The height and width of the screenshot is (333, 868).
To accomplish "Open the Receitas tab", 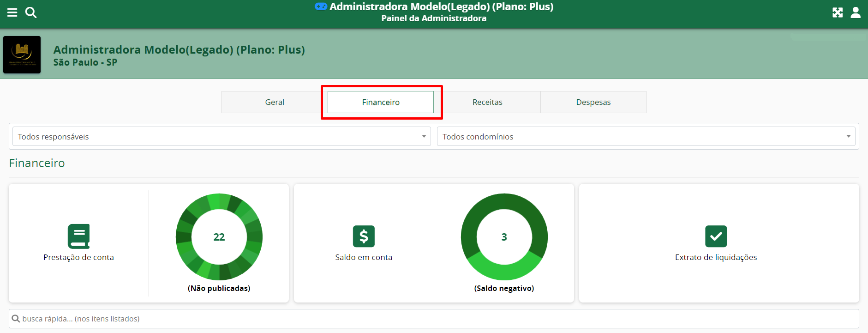I will tap(487, 102).
